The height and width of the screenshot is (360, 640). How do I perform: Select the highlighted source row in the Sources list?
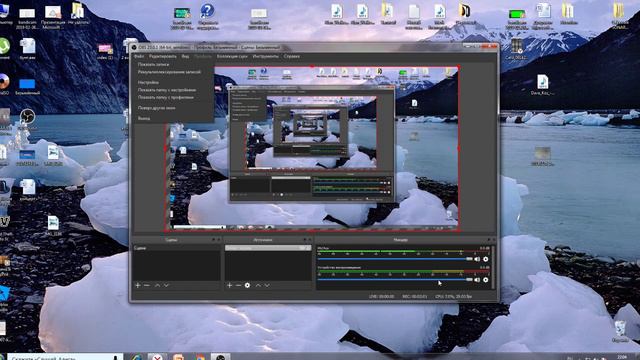268,248
